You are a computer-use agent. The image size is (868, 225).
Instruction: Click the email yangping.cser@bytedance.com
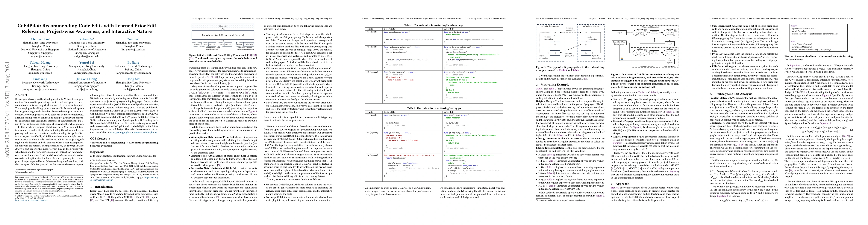pos(40,89)
